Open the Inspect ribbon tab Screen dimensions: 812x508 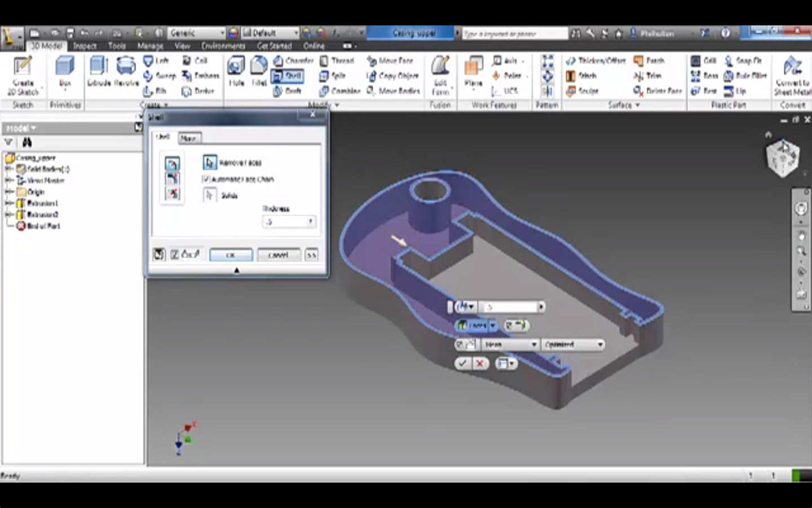coord(85,46)
